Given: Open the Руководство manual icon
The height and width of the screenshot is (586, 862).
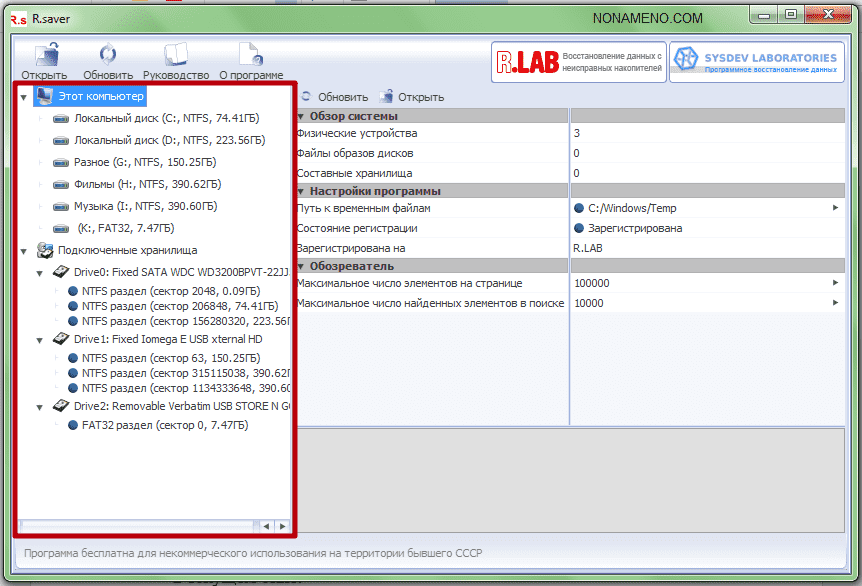Looking at the screenshot, I should 176,56.
